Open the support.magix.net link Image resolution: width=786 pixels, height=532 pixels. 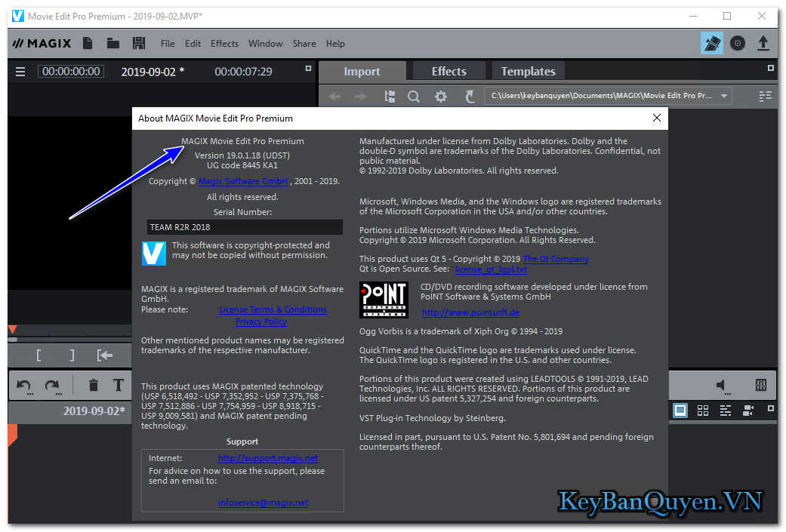pos(268,458)
